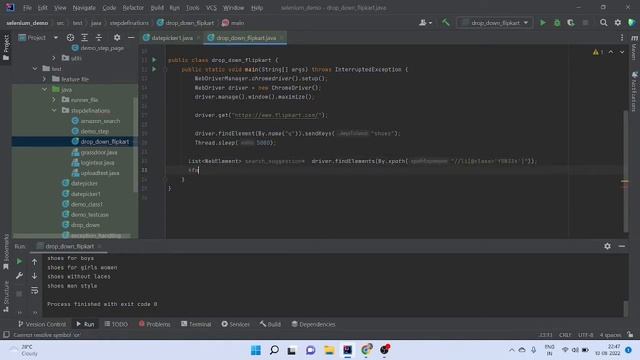Expand the runner_file folder
The image size is (640, 360).
[x=54, y=100]
